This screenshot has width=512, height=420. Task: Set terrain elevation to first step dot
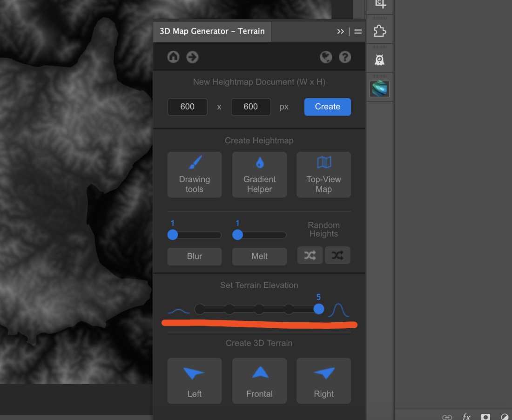200,309
